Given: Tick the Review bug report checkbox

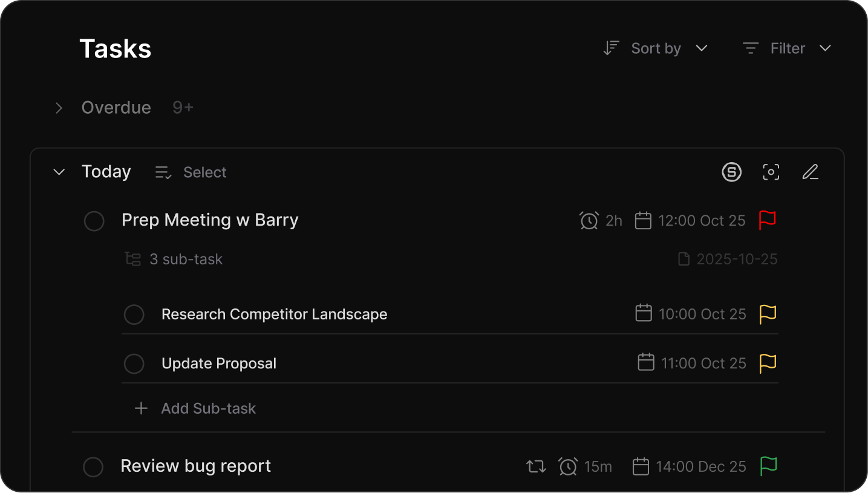Looking at the screenshot, I should 93,467.
